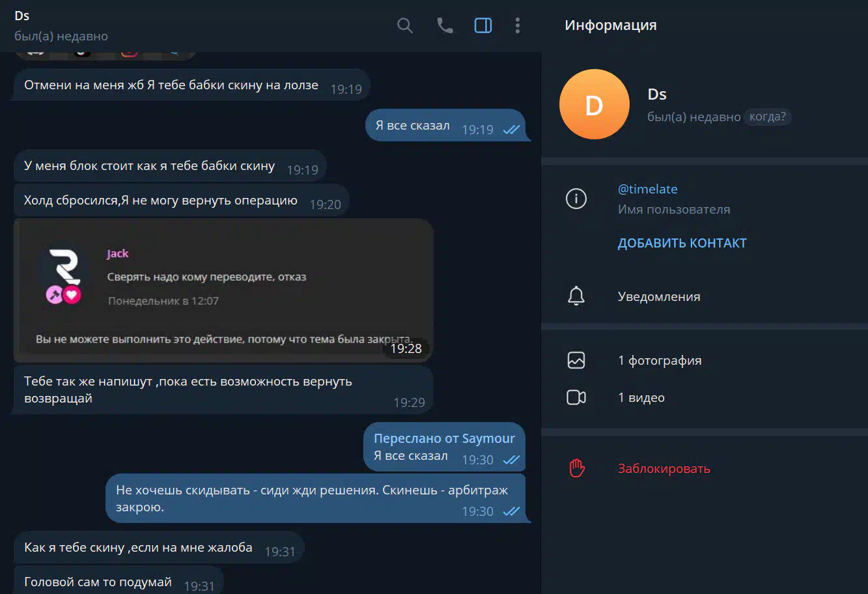The height and width of the screenshot is (594, 868).
Task: Click the photo media icon
Action: (x=576, y=360)
